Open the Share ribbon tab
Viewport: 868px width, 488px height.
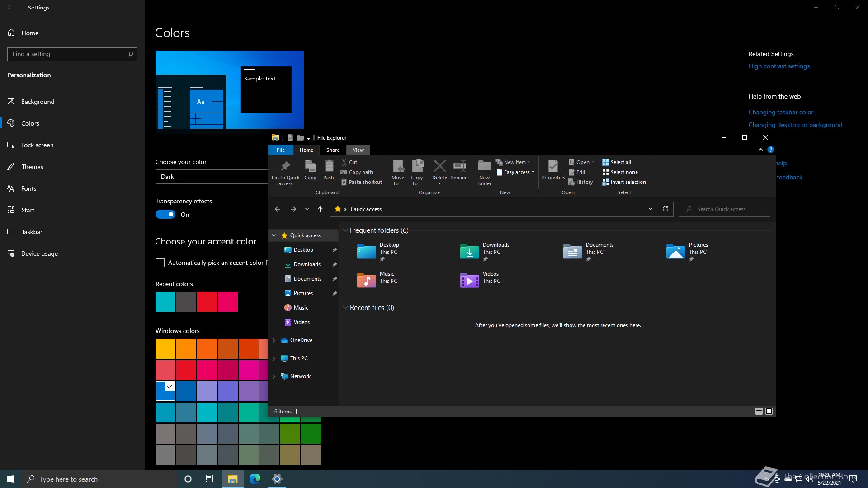coord(333,150)
